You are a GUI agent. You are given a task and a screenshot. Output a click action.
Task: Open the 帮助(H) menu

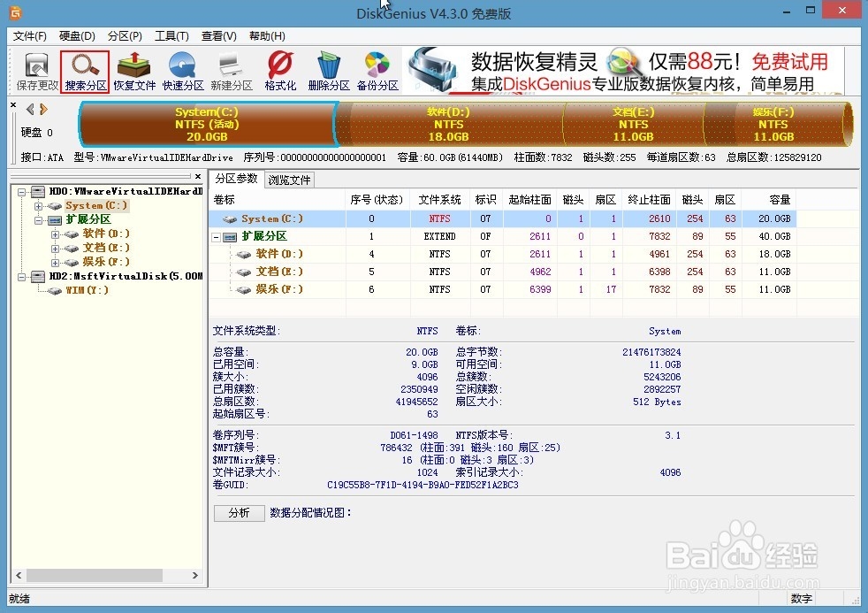click(267, 36)
